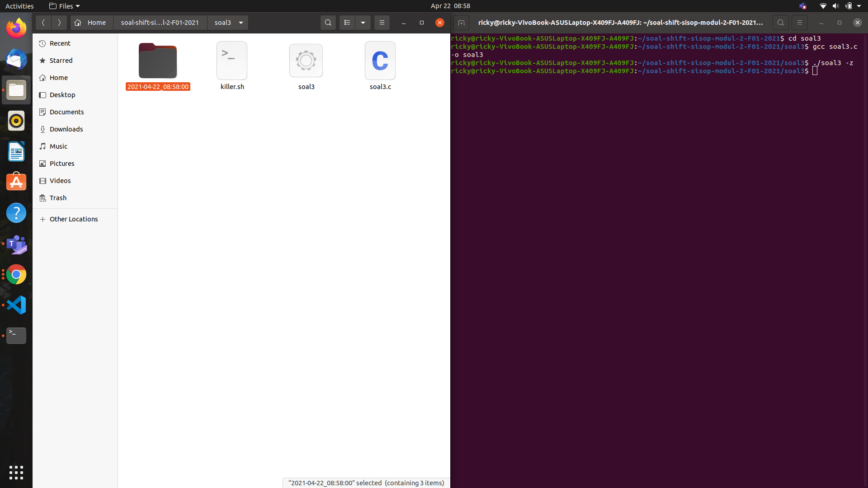Show Applications grid in the dock
868x488 pixels.
pos(16,472)
